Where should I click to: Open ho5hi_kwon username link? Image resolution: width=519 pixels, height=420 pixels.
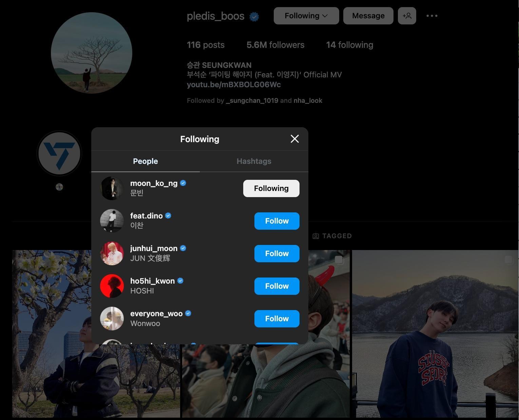(x=152, y=281)
